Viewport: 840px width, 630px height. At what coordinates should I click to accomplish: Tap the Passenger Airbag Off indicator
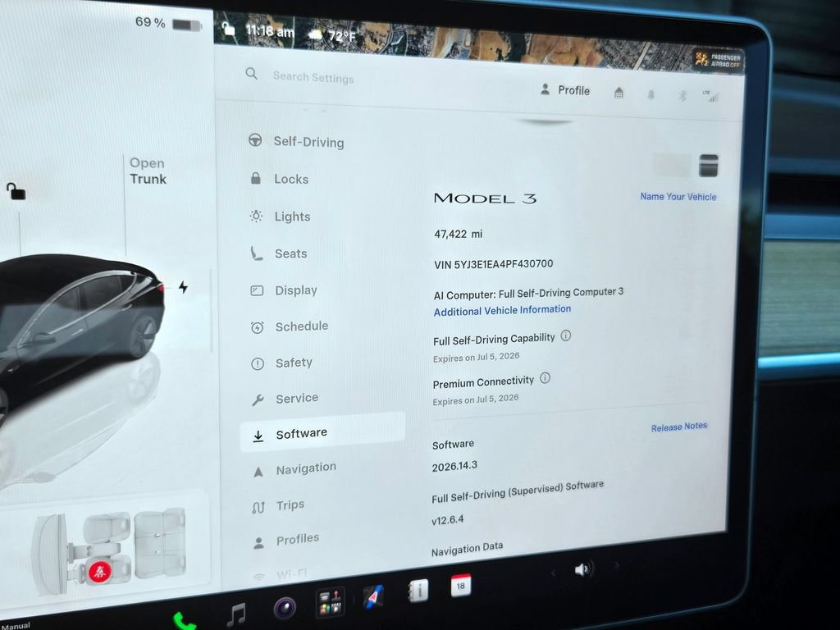718,60
